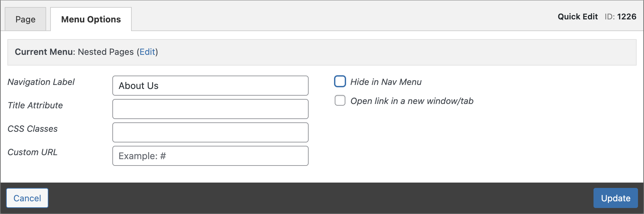Click the "Custom URL" label text
The image size is (644, 214).
point(32,152)
